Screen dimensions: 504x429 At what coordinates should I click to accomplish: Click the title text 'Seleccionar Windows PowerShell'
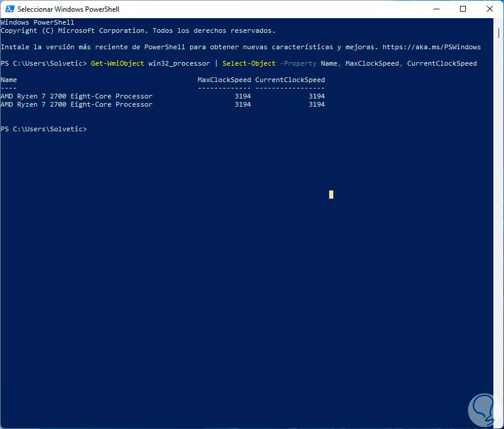(68, 9)
